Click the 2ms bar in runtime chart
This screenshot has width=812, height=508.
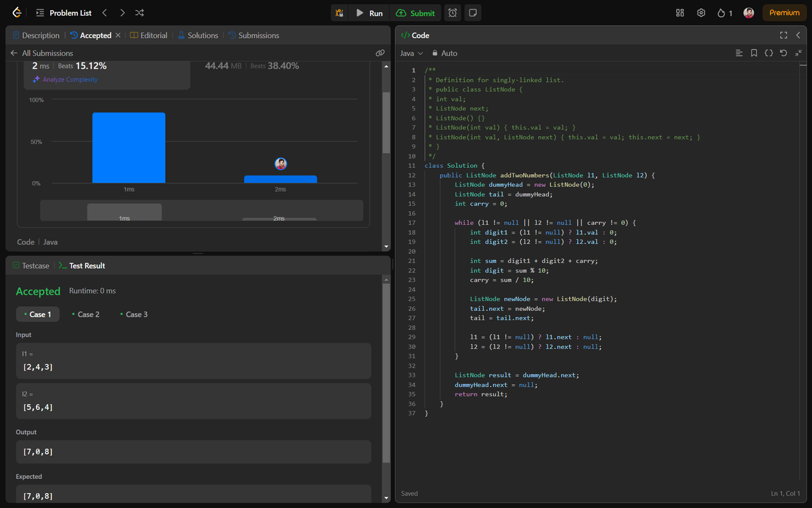point(280,179)
